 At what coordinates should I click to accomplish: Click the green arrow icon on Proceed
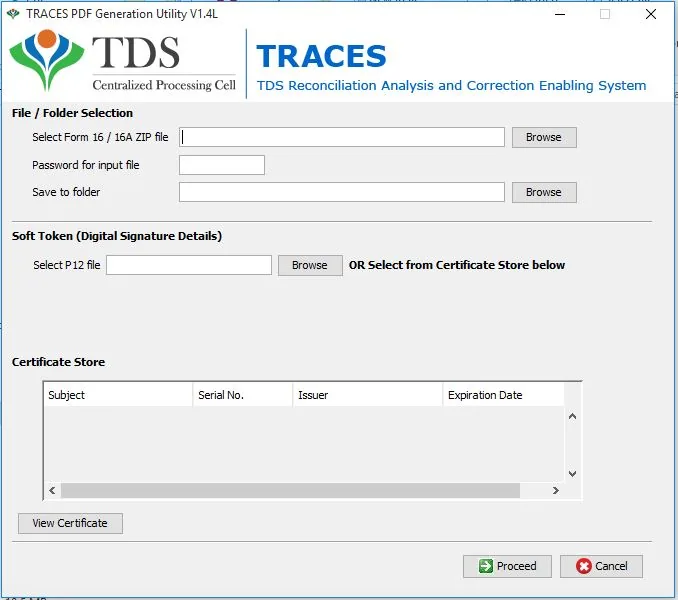coord(486,566)
